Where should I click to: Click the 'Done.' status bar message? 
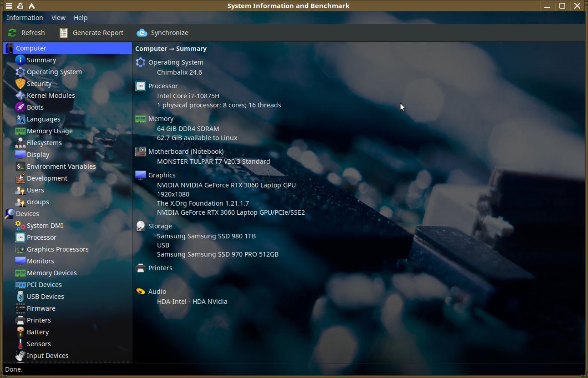click(14, 369)
